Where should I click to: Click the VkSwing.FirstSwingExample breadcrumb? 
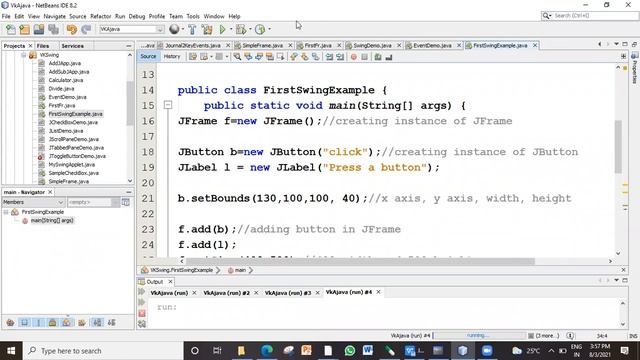pyautogui.click(x=181, y=270)
